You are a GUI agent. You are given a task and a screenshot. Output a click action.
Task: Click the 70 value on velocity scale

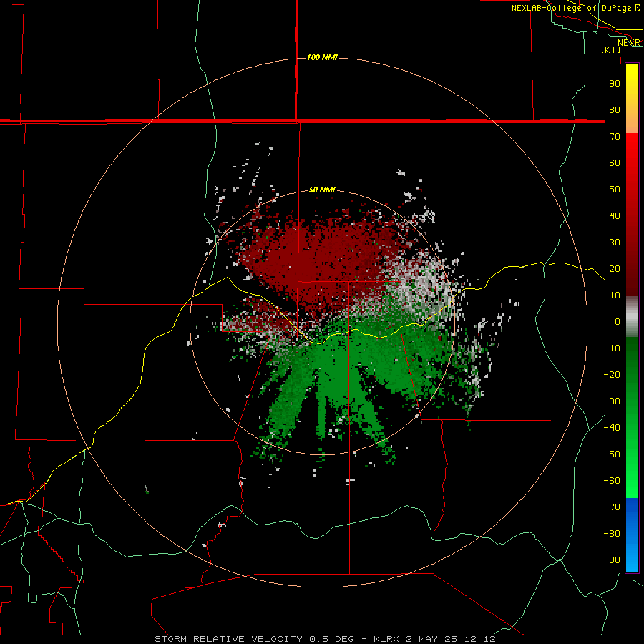(x=615, y=137)
